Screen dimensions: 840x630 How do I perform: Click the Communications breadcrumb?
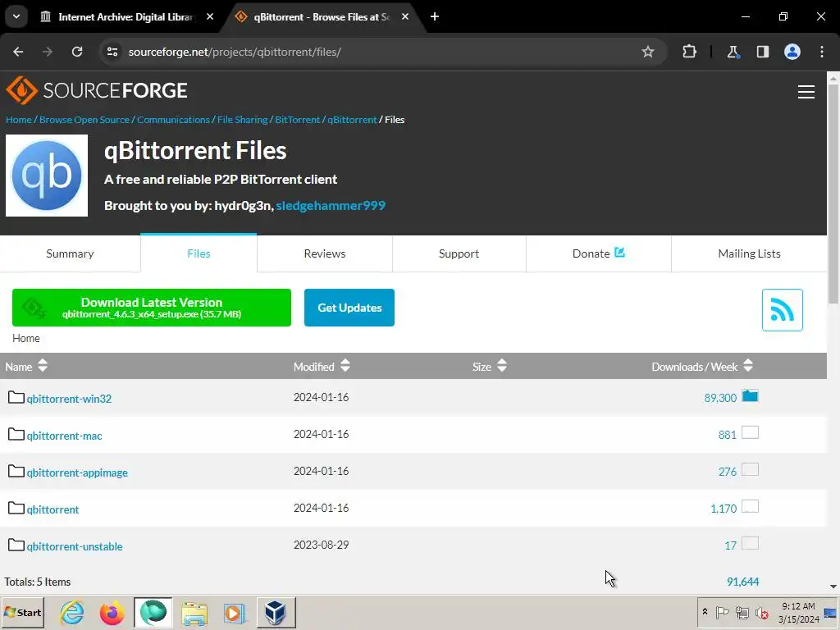(x=173, y=120)
